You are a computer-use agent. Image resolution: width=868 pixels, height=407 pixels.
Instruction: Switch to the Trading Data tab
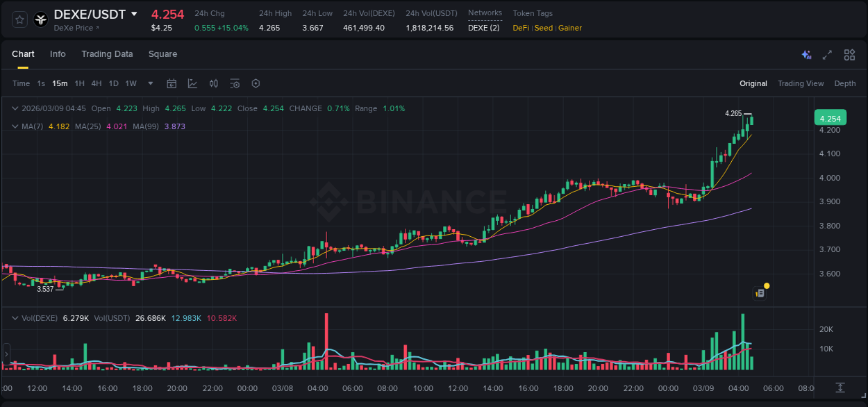point(107,54)
